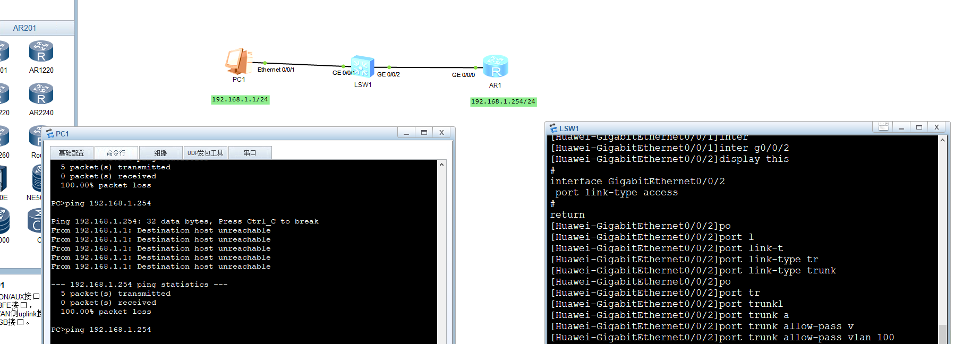The width and height of the screenshot is (980, 344).
Task: Focus the LSW1 console last command line
Action: point(722,338)
